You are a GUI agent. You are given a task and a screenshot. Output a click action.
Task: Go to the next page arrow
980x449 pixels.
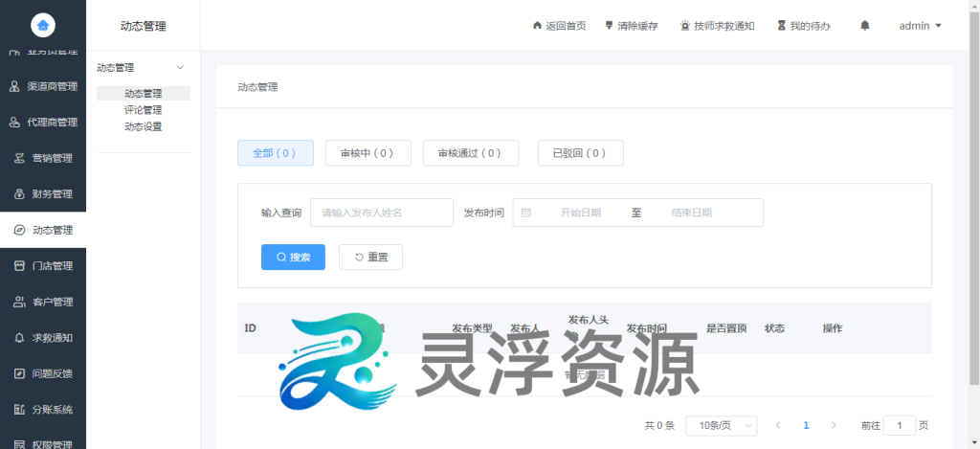pyautogui.click(x=834, y=425)
